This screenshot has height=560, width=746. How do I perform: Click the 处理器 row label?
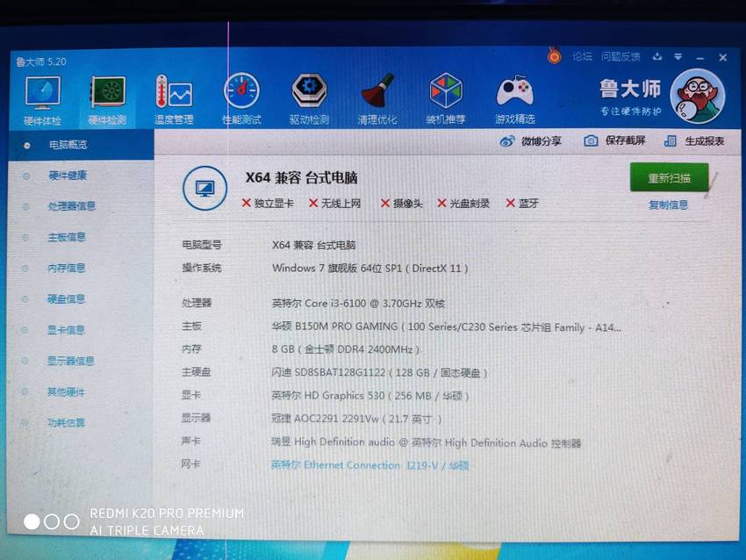coord(197,303)
